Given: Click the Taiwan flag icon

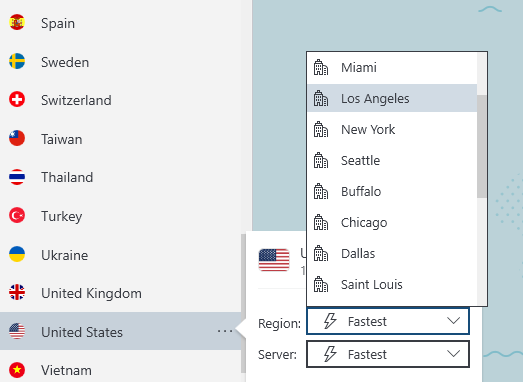Looking at the screenshot, I should (x=17, y=138).
